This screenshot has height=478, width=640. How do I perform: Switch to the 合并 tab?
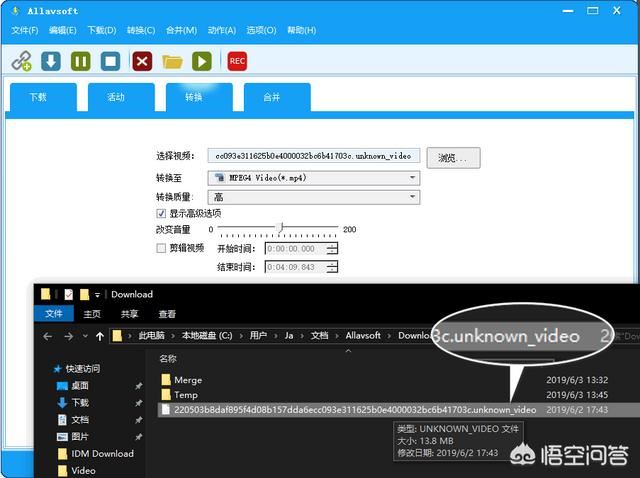[277, 97]
